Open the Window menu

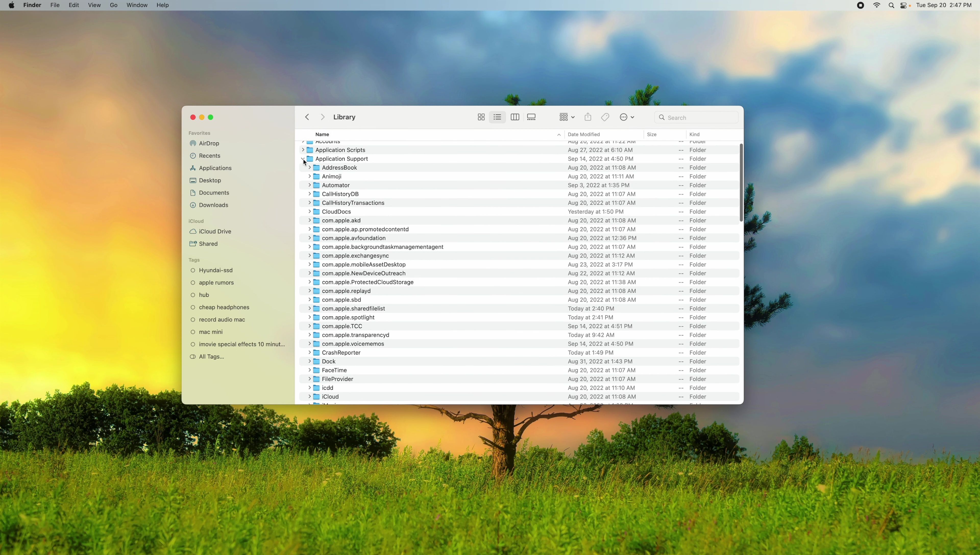(x=137, y=5)
